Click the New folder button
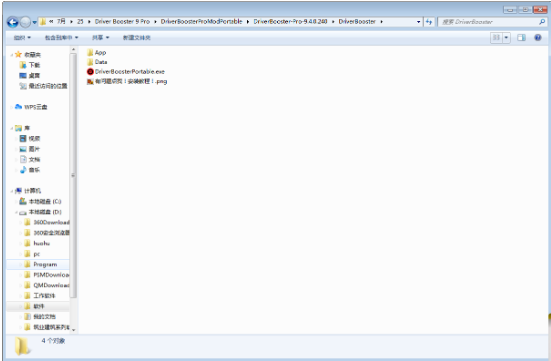551x361 pixels. point(136,38)
